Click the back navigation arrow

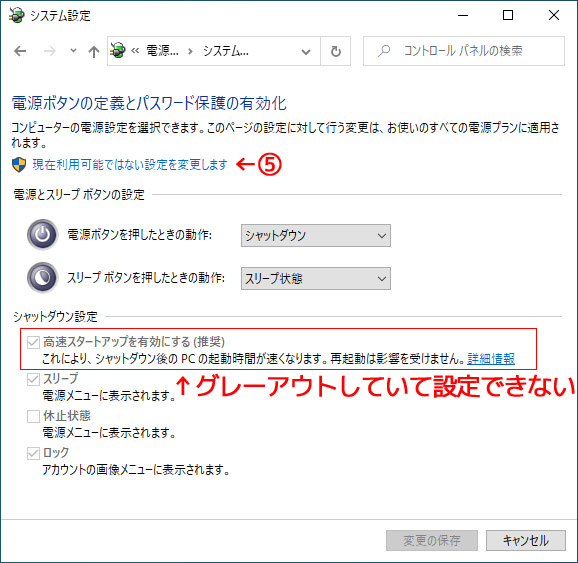pyautogui.click(x=20, y=51)
